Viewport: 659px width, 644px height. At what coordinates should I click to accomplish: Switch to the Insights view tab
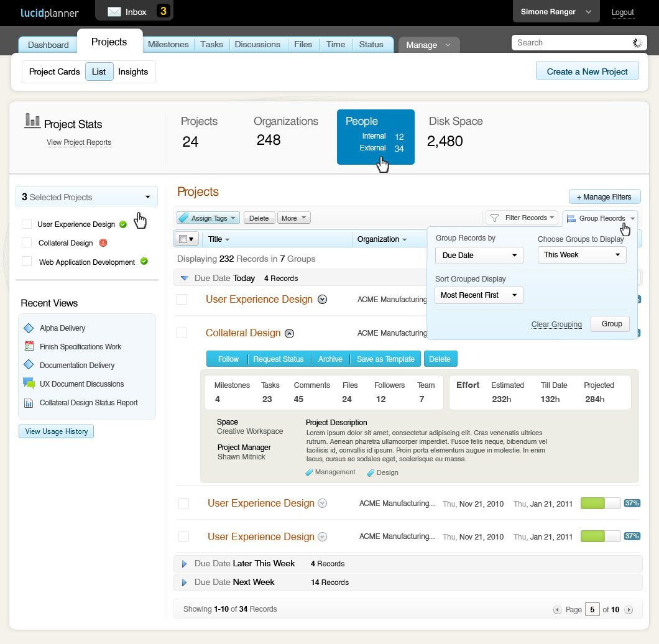[133, 71]
